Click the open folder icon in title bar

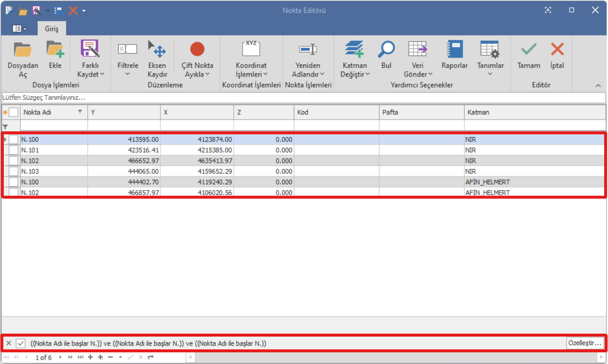(22, 10)
